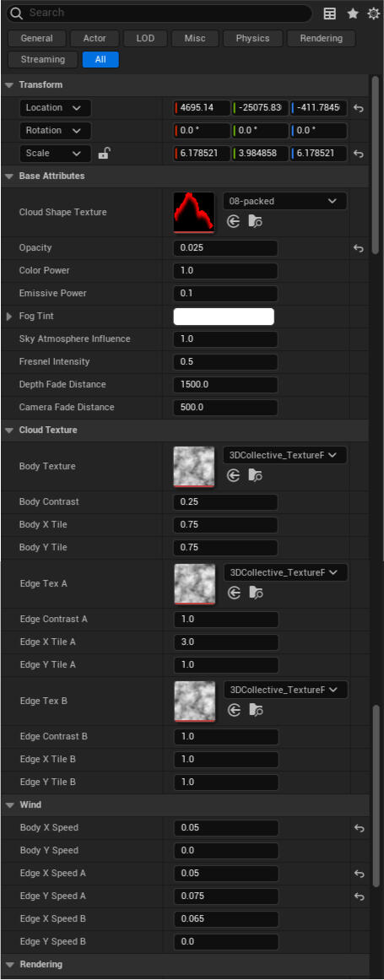Open the 08-packed texture dropdown
Image resolution: width=384 pixels, height=980 pixels.
[284, 201]
